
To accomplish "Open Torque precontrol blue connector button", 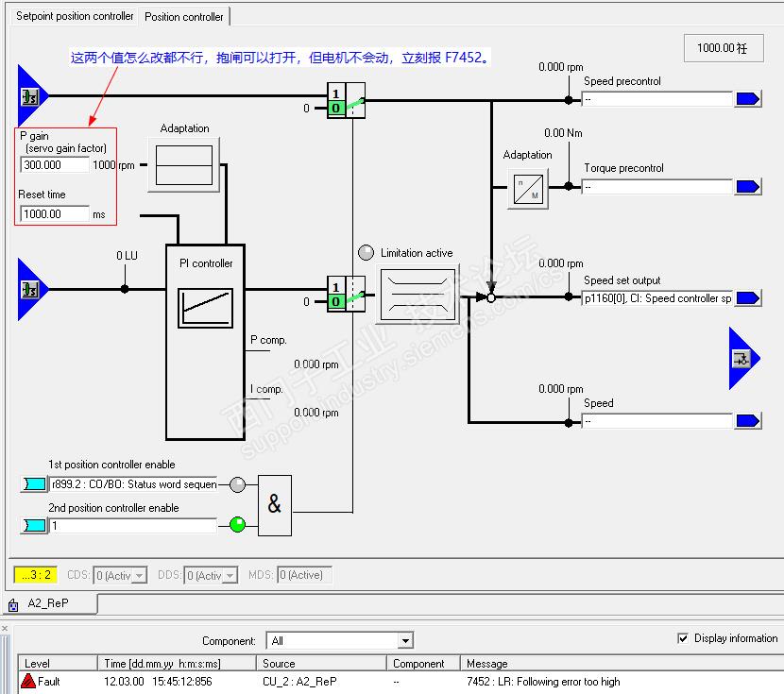I will point(748,187).
